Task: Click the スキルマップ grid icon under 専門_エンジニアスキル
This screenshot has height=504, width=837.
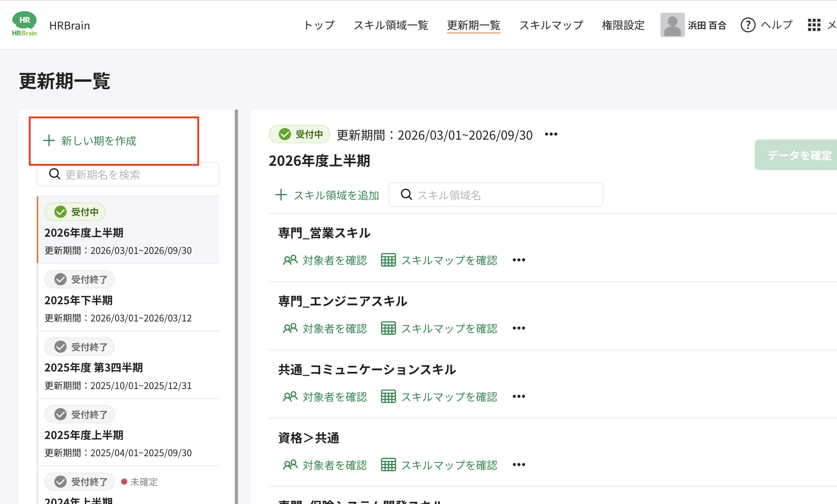Action: (388, 328)
